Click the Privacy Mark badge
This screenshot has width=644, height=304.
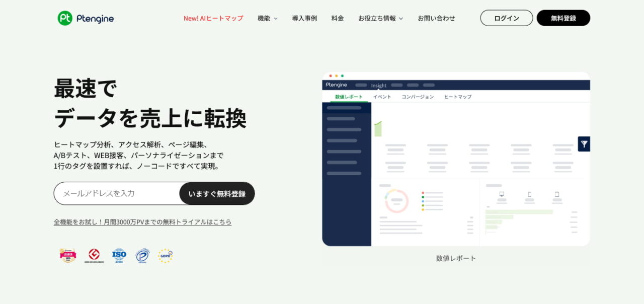pos(142,255)
